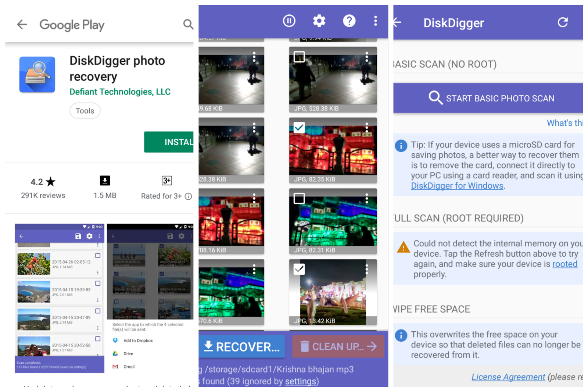Tap the download icon above 1.5 MB
Viewport: 588px width, 392px height.
105,181
